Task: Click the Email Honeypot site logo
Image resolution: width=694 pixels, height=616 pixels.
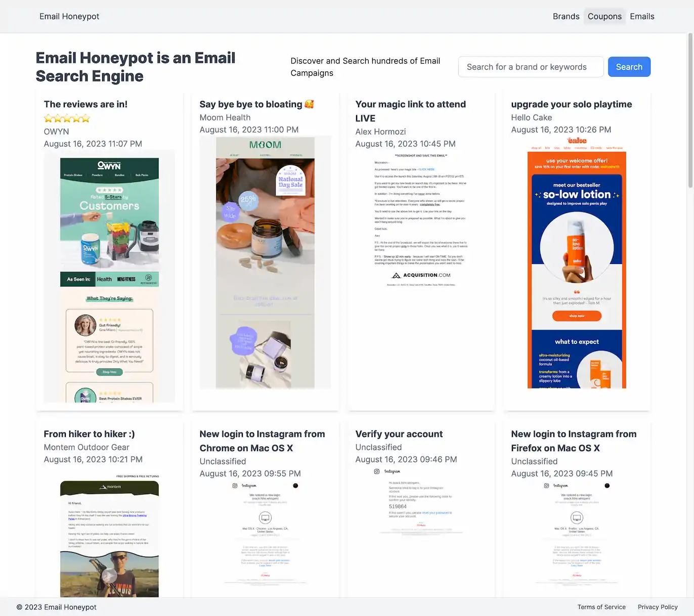Action: (69, 16)
